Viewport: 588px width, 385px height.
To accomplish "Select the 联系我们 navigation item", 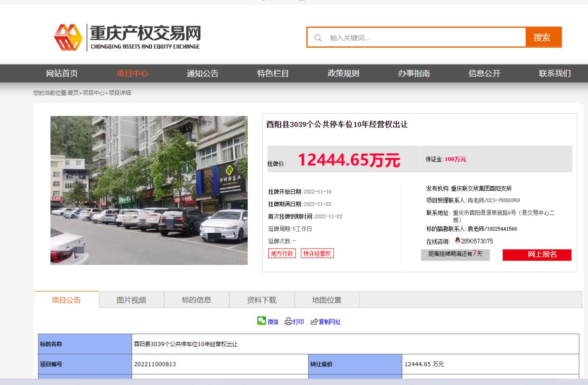I will pos(555,73).
